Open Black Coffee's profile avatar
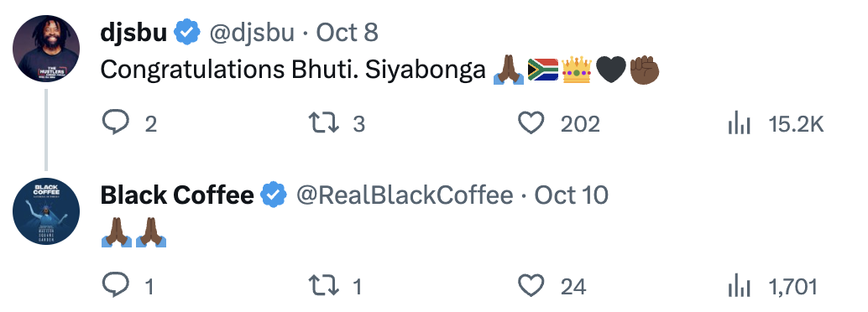The image size is (868, 312). 46,211
